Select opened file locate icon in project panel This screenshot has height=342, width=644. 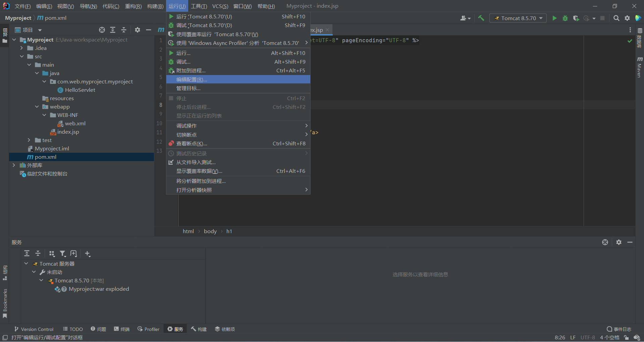coord(102,30)
